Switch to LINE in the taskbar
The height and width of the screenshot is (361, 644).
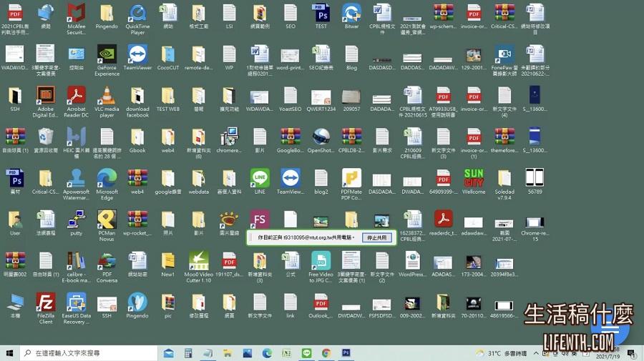pyautogui.click(x=306, y=353)
